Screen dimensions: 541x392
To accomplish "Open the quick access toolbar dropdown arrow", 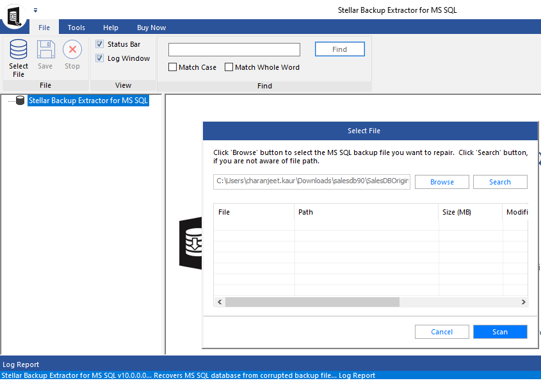I will click(x=35, y=10).
